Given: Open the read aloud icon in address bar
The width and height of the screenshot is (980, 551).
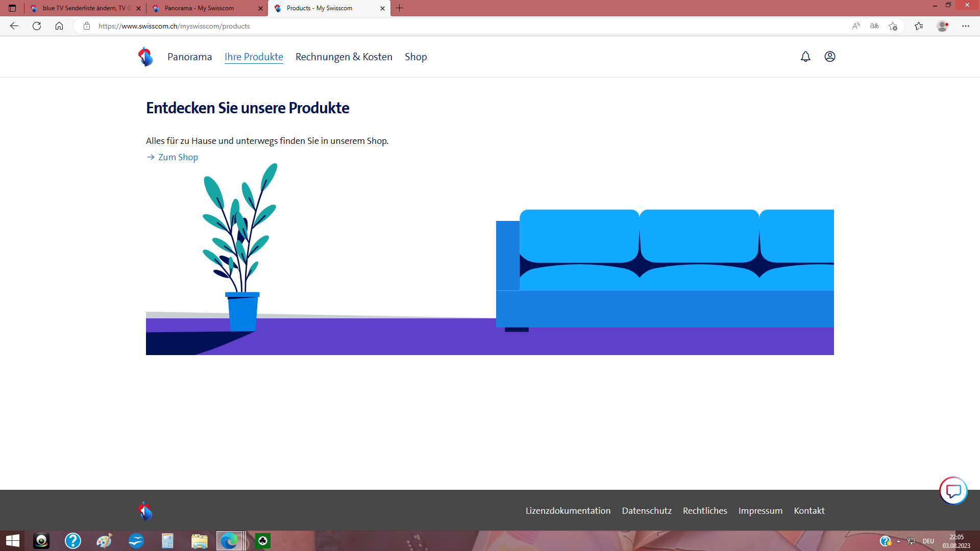Looking at the screenshot, I should click(856, 26).
